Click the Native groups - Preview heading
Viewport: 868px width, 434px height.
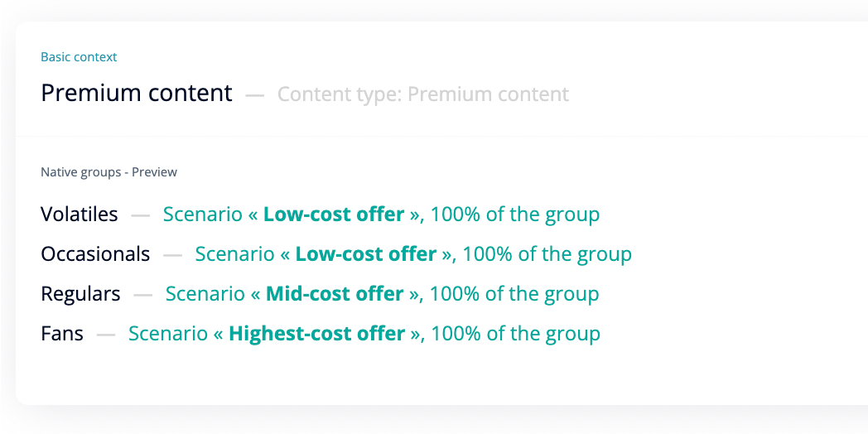tap(109, 172)
